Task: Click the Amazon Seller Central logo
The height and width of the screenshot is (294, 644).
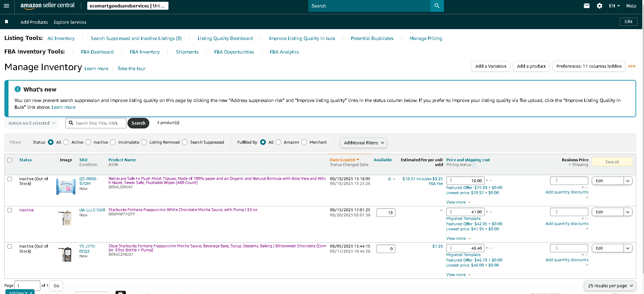Action: [47, 5]
